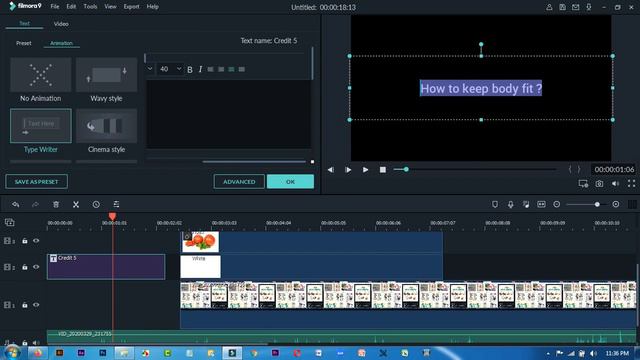
Task: Hide video track 1 with eye icon
Action: (36, 305)
